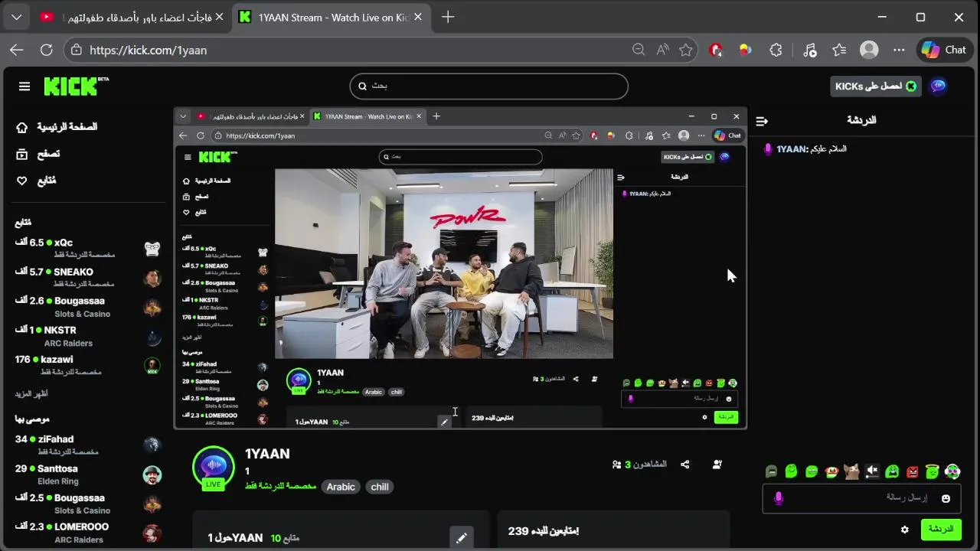This screenshot has width=980, height=551.
Task: Click the 1YAAN channel avatar with LIVE badge
Action: tap(213, 468)
